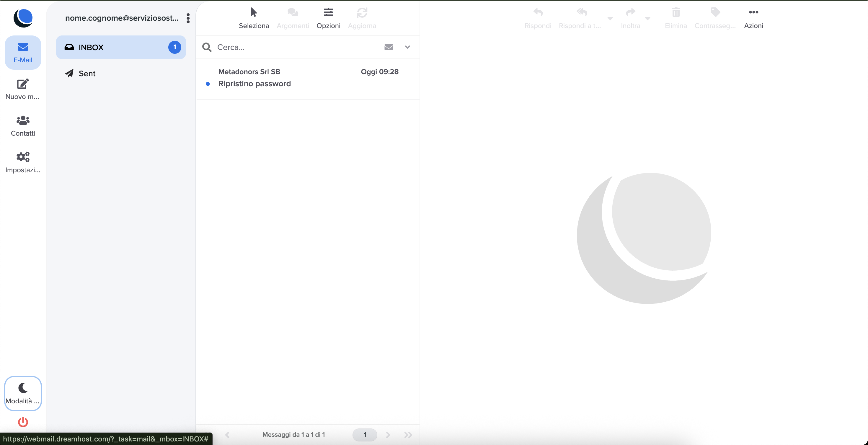This screenshot has width=868, height=445.
Task: Click the blue unread dot on message
Action: [x=208, y=84]
